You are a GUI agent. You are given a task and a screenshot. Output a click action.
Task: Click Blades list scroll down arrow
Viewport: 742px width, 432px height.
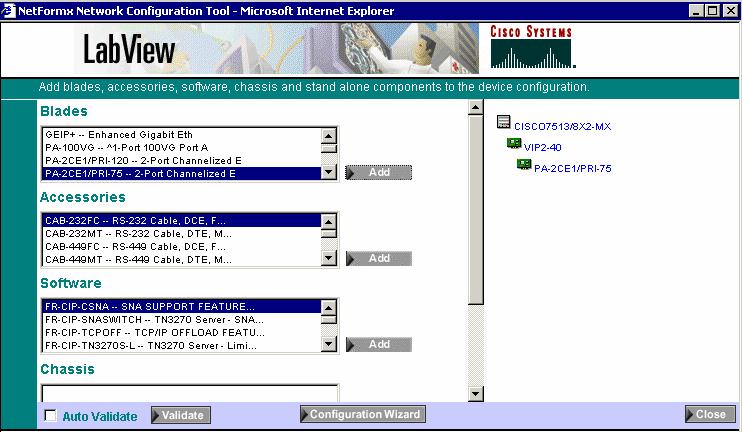click(x=329, y=172)
